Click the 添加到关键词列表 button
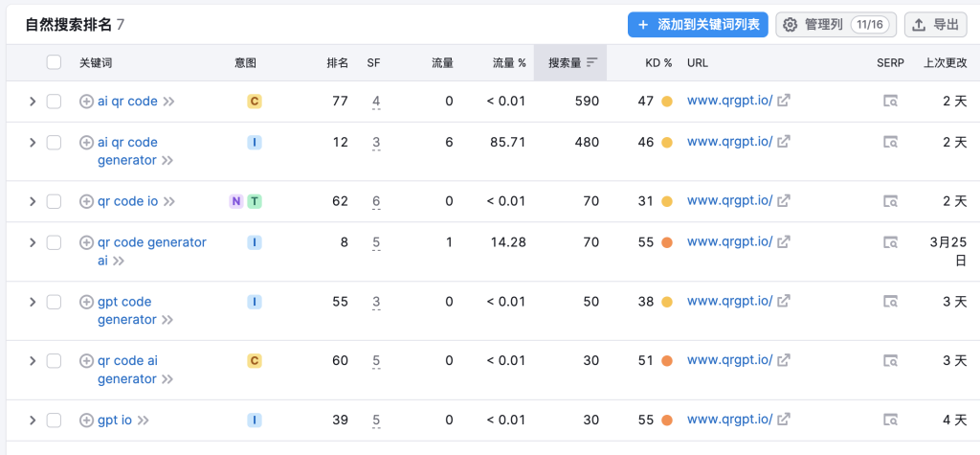Image resolution: width=980 pixels, height=455 pixels. click(698, 25)
